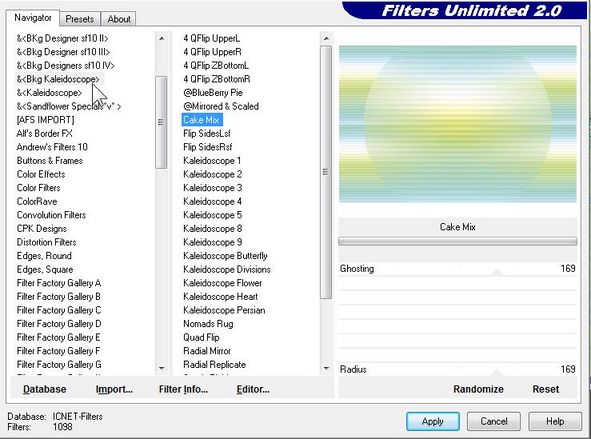Choose the Kaleidoscope Butterfly filter
Viewport: 591px width, 439px height.
(x=225, y=256)
